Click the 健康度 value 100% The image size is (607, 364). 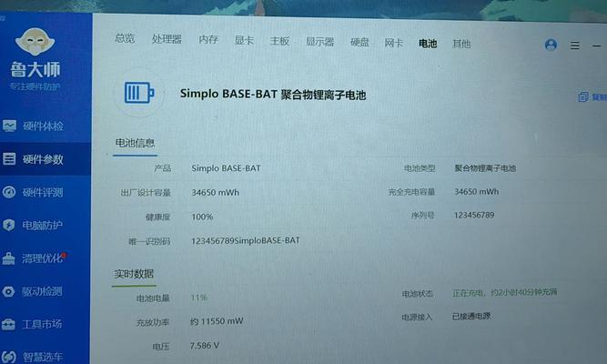click(x=202, y=217)
